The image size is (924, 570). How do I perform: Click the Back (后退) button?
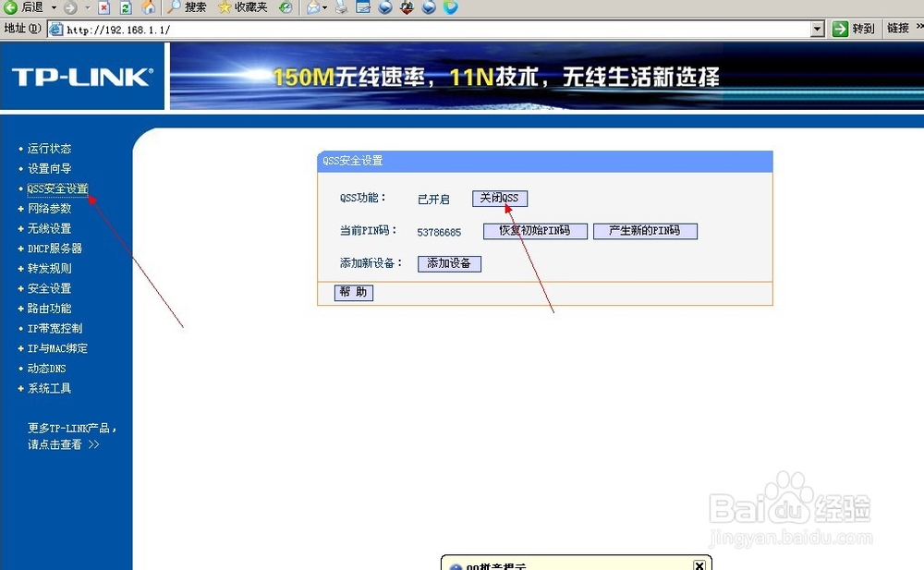pyautogui.click(x=24, y=7)
